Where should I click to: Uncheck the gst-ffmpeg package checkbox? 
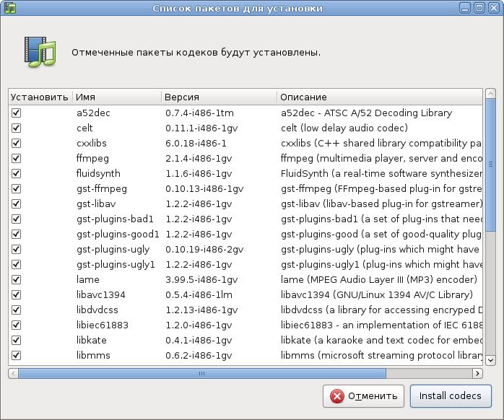click(16, 188)
